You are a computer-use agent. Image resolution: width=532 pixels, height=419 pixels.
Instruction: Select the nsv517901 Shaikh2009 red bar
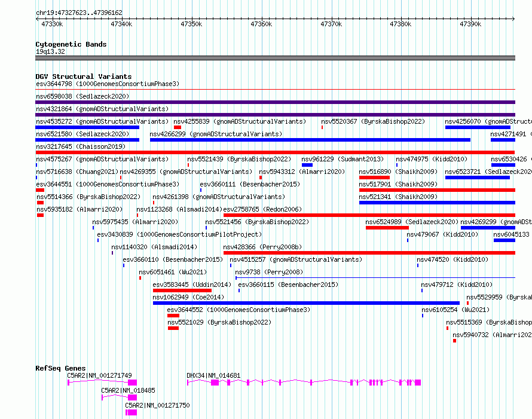438,190
